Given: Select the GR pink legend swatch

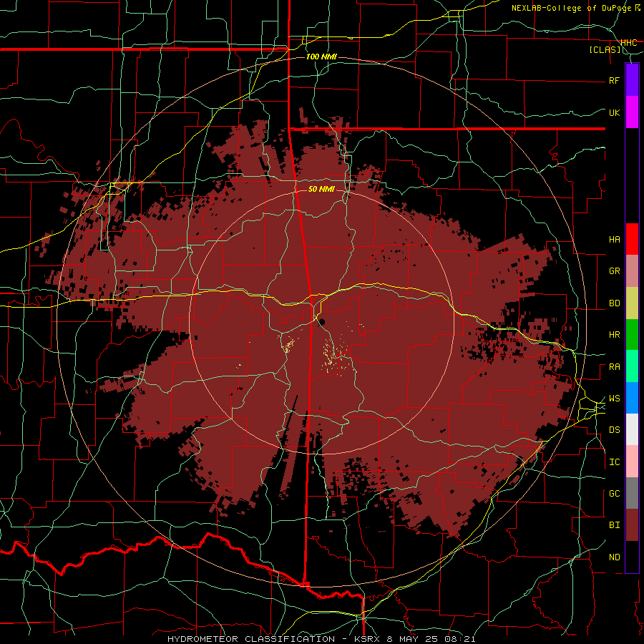Looking at the screenshot, I should pos(632,271).
